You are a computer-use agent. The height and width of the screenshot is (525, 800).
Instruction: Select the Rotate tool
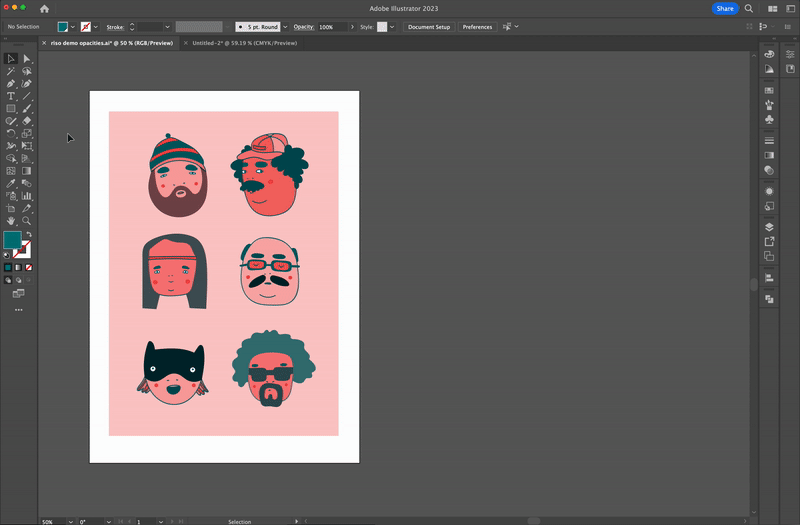pos(11,134)
